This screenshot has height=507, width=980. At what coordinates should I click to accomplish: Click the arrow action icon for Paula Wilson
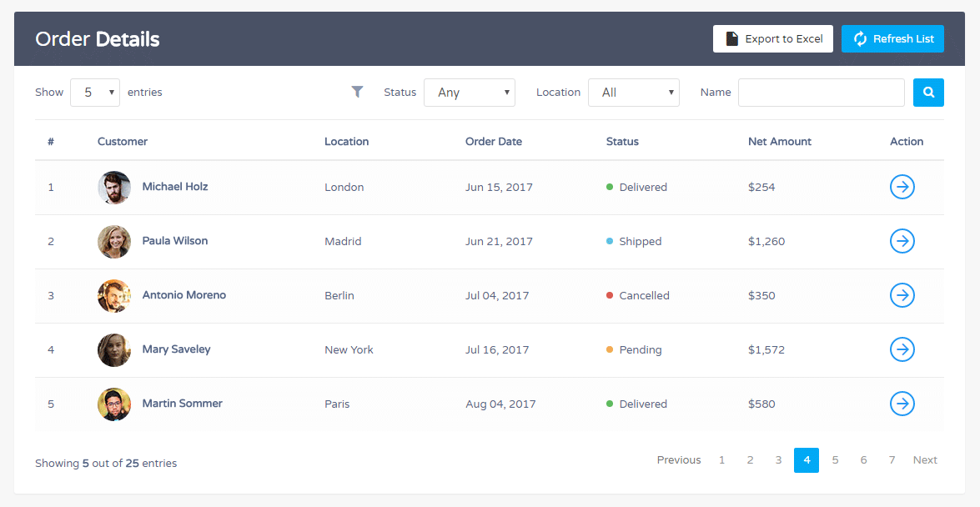(902, 241)
